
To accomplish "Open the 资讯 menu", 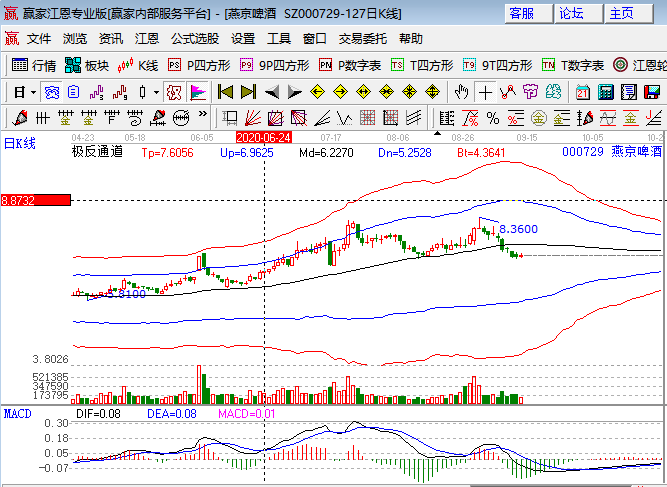I will click(x=111, y=39).
